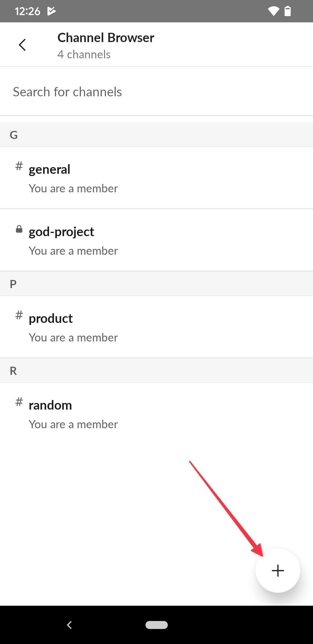Tap the section header P
The image size is (313, 644).
[14, 283]
